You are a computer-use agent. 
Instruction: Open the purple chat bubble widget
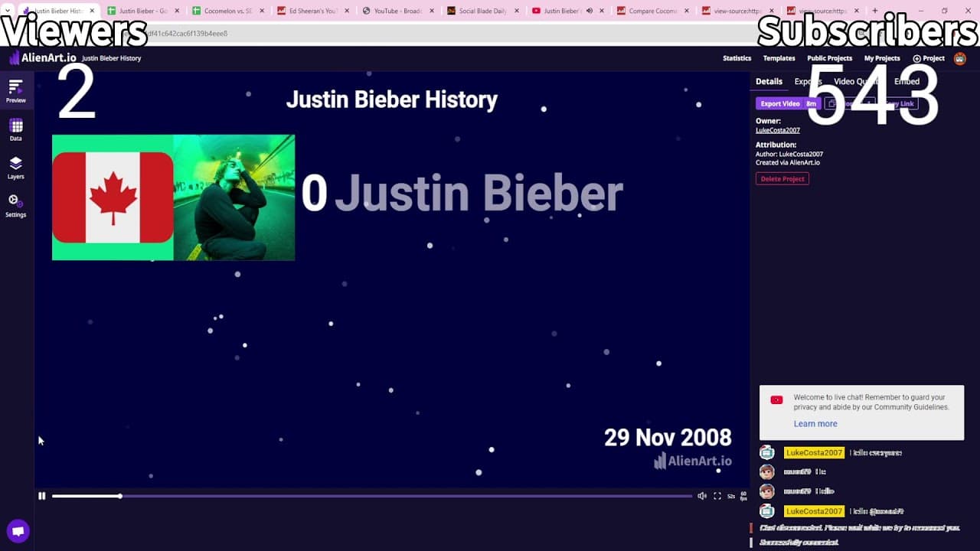click(18, 531)
